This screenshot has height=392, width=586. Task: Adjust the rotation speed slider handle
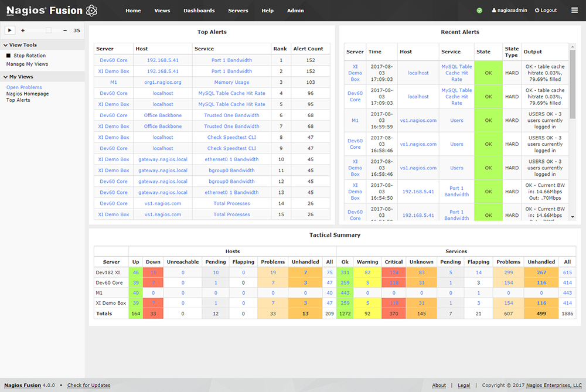(x=49, y=30)
